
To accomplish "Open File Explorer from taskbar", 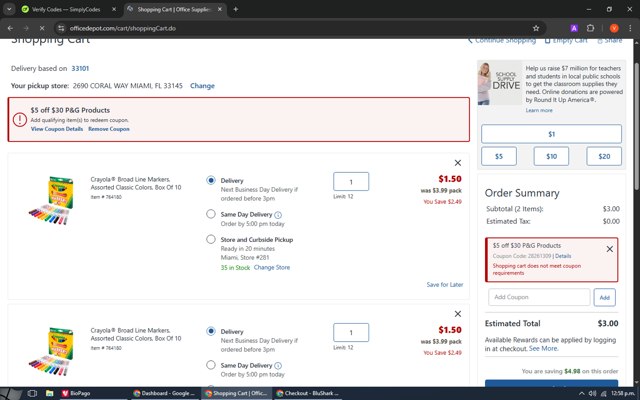I will click(x=49, y=393).
